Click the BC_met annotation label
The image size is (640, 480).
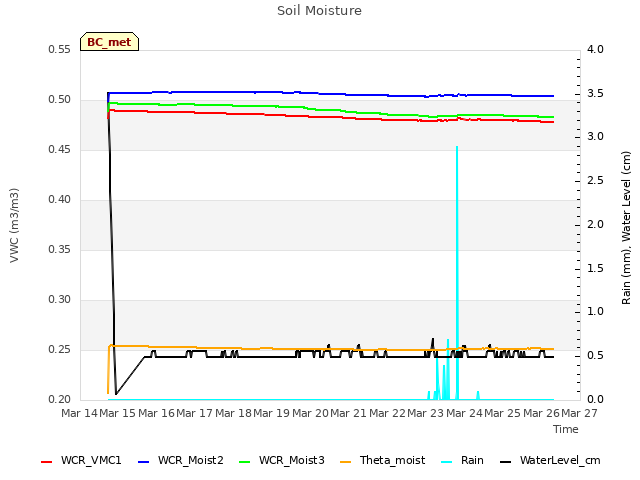click(109, 42)
